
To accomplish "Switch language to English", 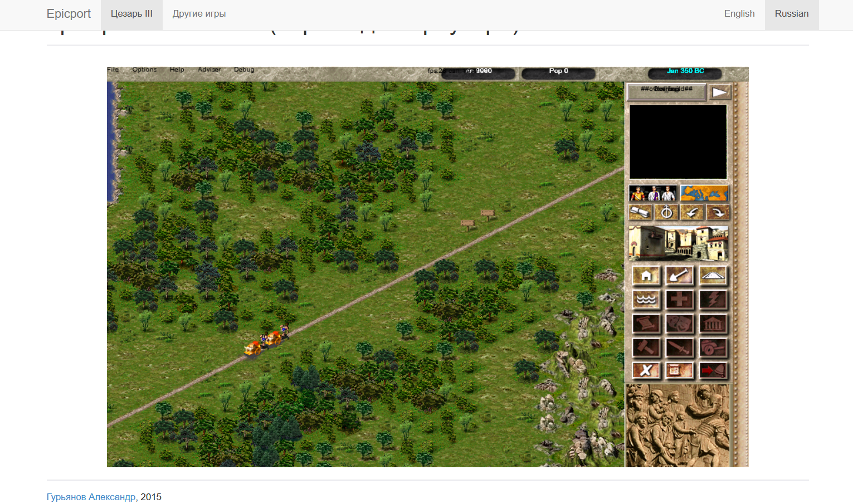I will [x=739, y=14].
